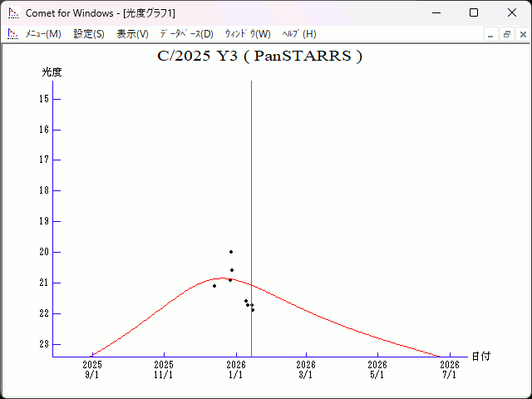Expand the 表示(V) view menu
532x399 pixels.
[x=132, y=34]
